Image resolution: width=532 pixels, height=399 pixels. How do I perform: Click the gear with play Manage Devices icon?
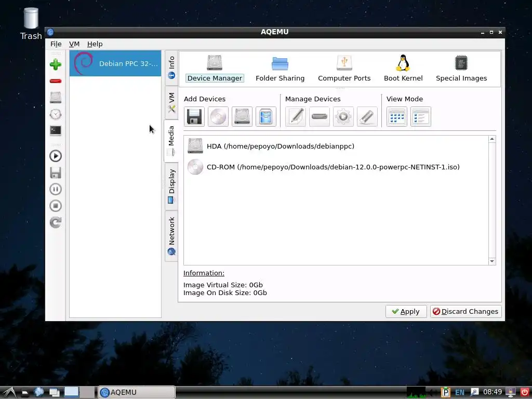pos(343,117)
